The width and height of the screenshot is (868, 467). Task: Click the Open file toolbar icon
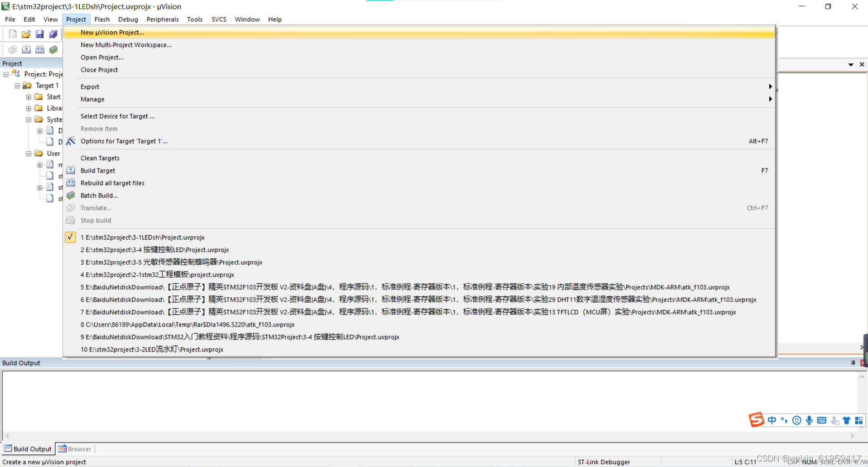click(x=26, y=34)
